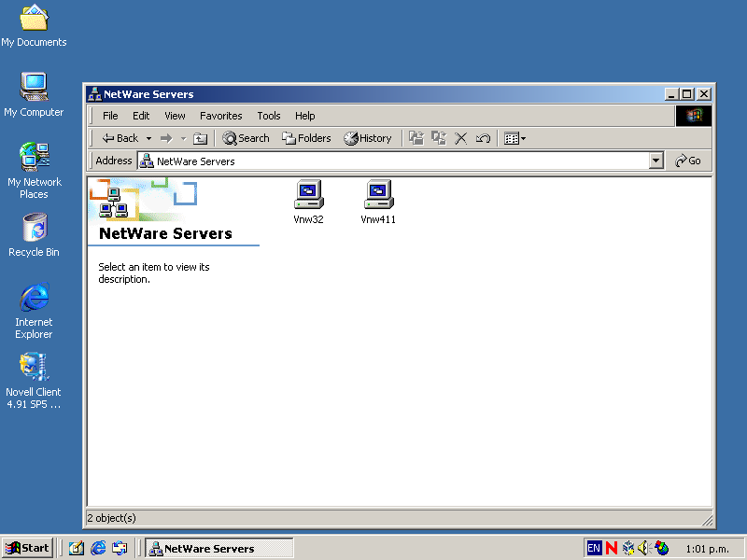Launch Internet Explorer from quick launch

coord(98,548)
